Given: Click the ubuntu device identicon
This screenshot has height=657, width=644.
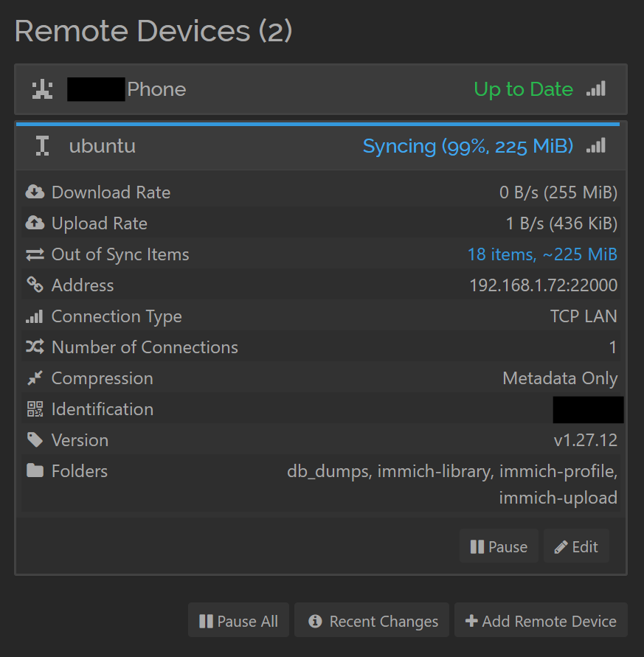Looking at the screenshot, I should click(42, 146).
